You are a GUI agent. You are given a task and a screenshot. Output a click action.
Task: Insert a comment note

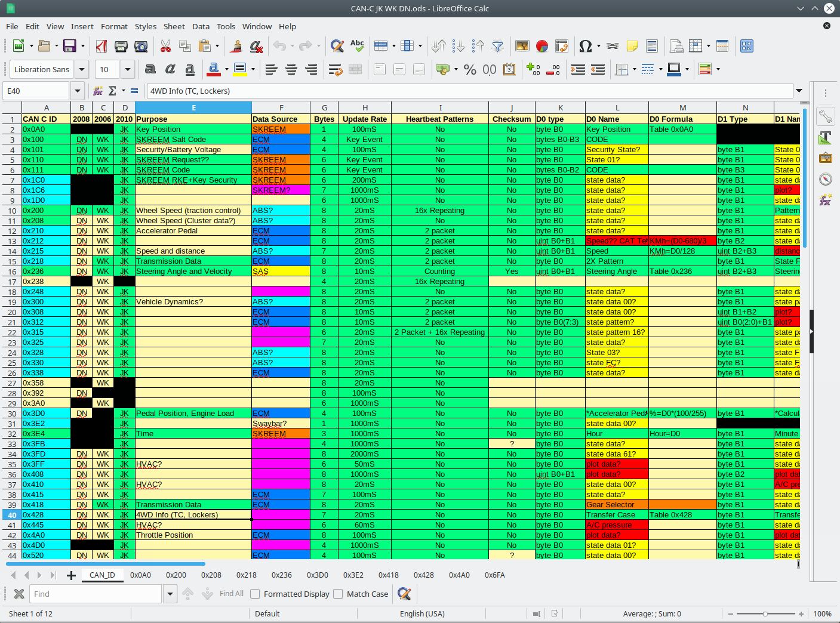click(632, 46)
